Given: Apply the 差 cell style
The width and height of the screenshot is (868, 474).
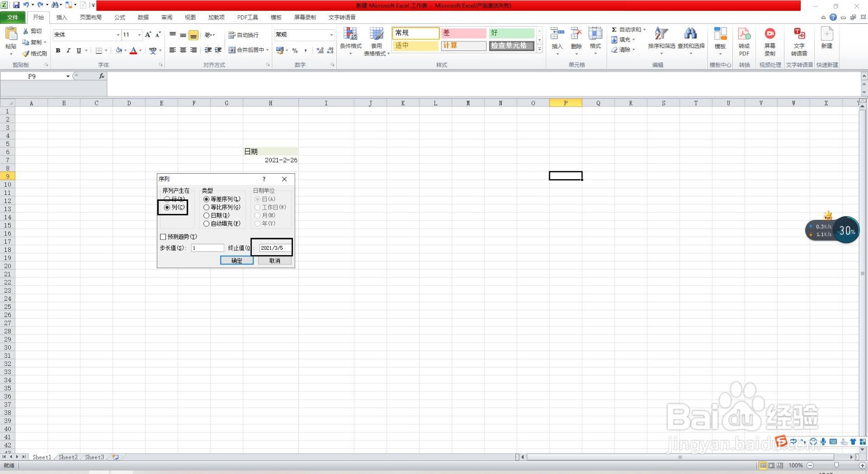Looking at the screenshot, I should point(464,33).
